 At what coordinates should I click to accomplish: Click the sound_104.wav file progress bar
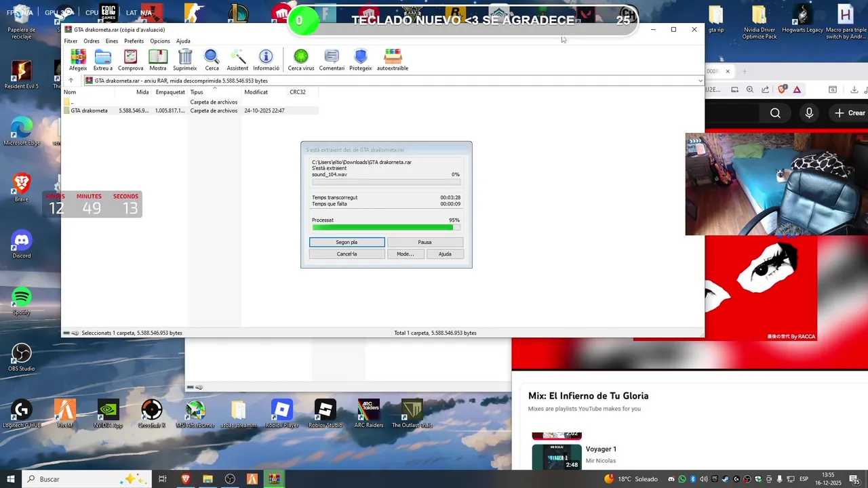pyautogui.click(x=386, y=182)
